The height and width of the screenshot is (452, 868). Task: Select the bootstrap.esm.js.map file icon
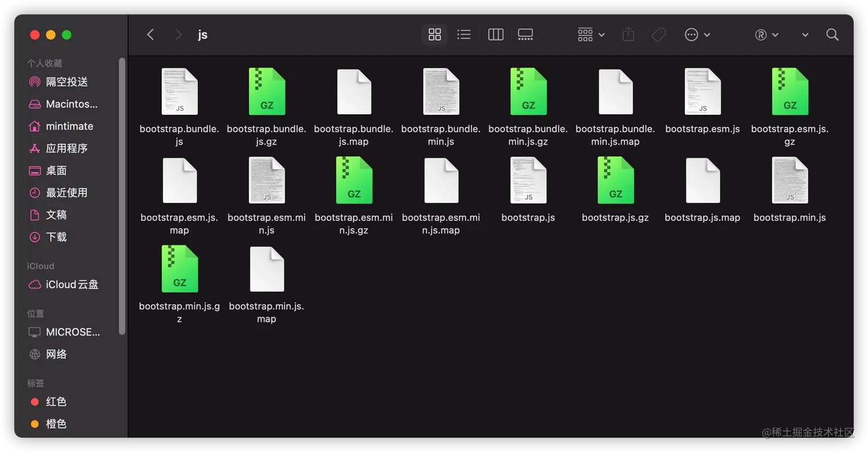tap(180, 181)
